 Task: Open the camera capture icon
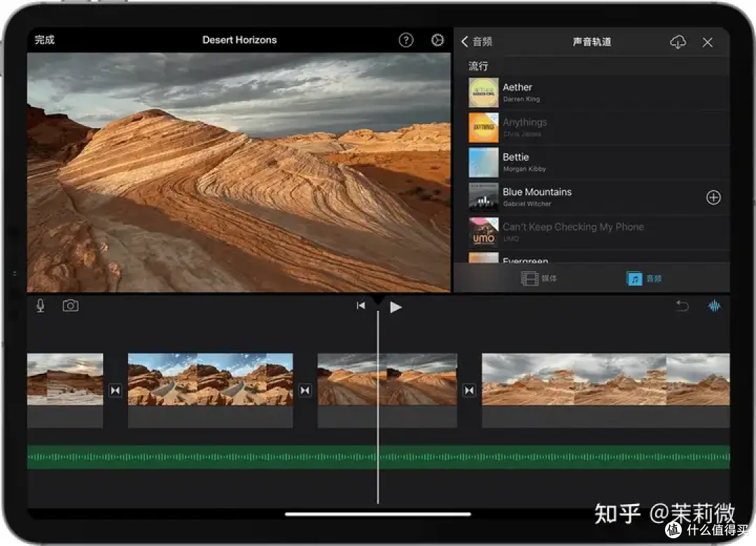(71, 306)
